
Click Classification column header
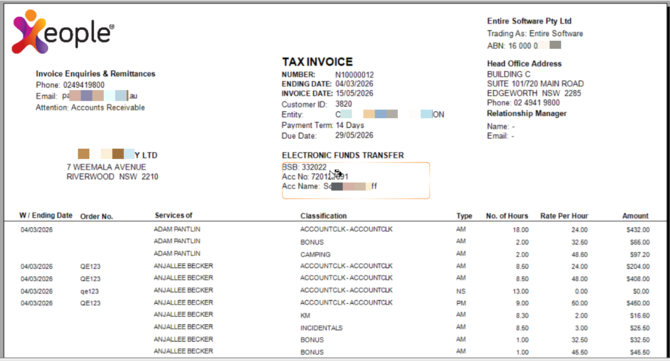(323, 216)
